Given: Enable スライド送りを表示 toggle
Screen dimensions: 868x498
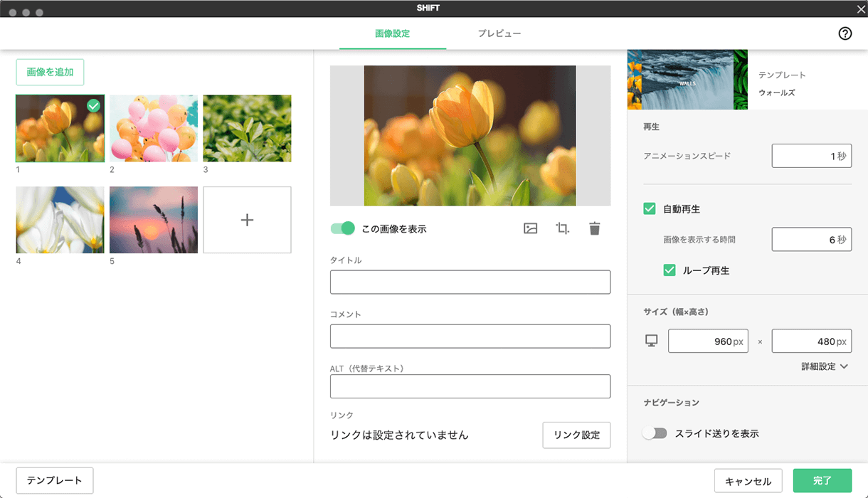Looking at the screenshot, I should [x=655, y=431].
